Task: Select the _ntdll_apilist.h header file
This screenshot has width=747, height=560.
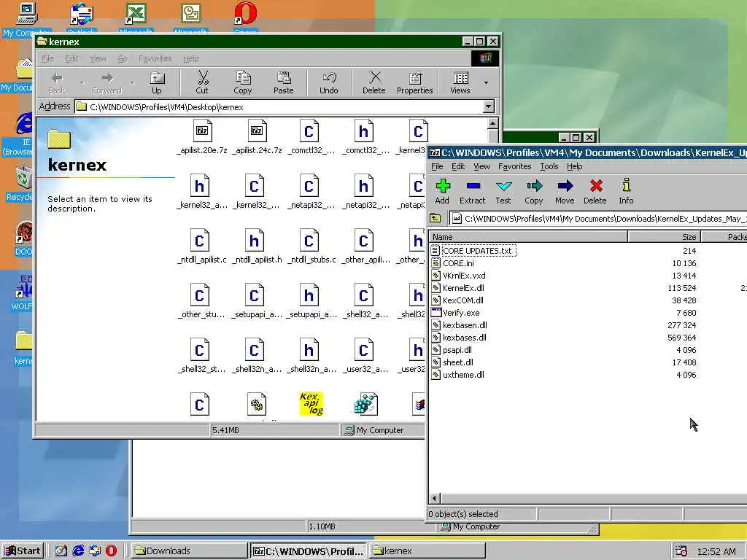Action: coord(257,246)
